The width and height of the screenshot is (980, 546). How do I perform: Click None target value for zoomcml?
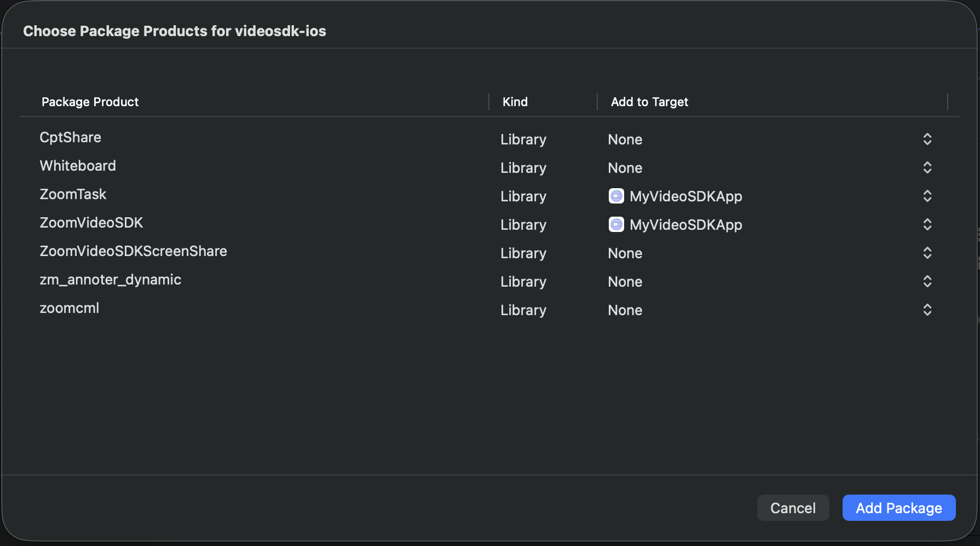click(x=625, y=310)
